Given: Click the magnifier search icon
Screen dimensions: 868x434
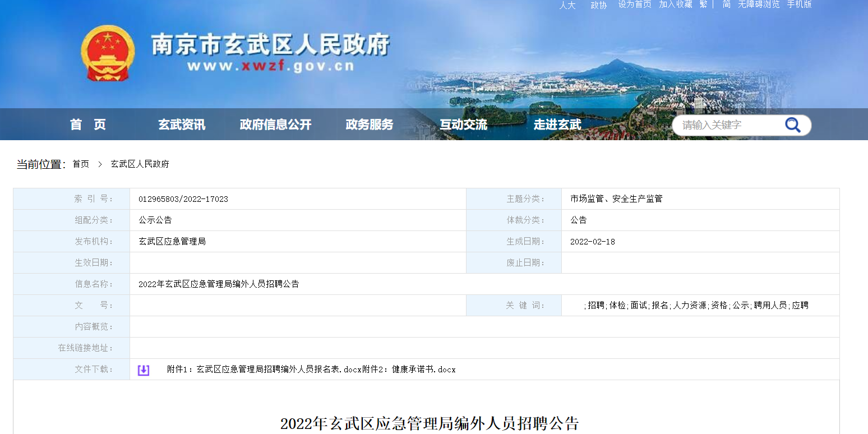Looking at the screenshot, I should [792, 125].
